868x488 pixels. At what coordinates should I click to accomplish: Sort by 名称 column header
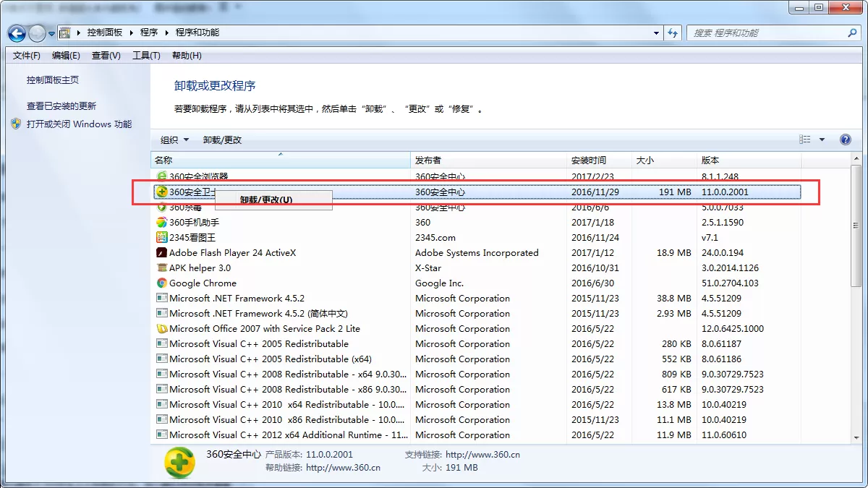tap(281, 160)
